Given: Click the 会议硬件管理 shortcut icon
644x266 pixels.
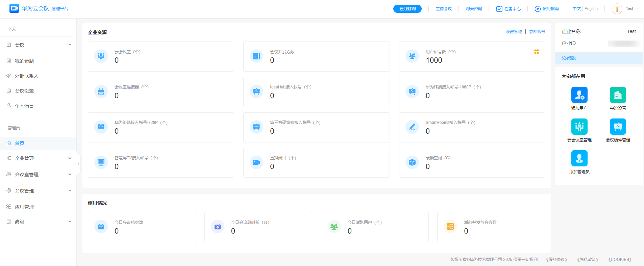Looking at the screenshot, I should click(x=618, y=127).
